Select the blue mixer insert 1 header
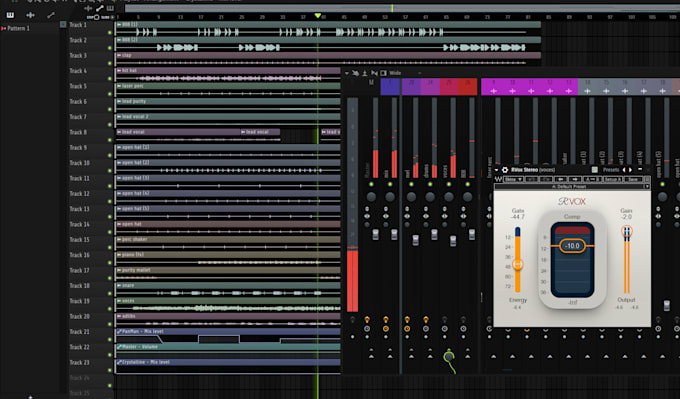The image size is (680, 399). point(390,87)
